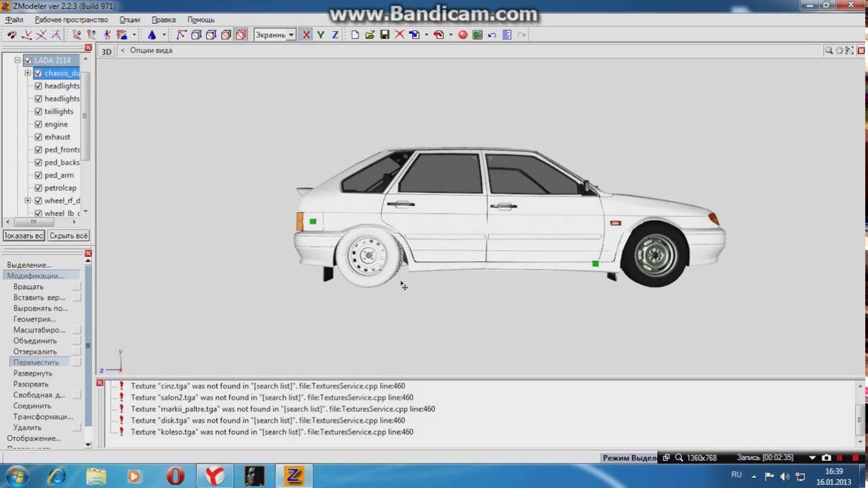
Task: Open the Рабочее пространство menu
Action: click(71, 20)
